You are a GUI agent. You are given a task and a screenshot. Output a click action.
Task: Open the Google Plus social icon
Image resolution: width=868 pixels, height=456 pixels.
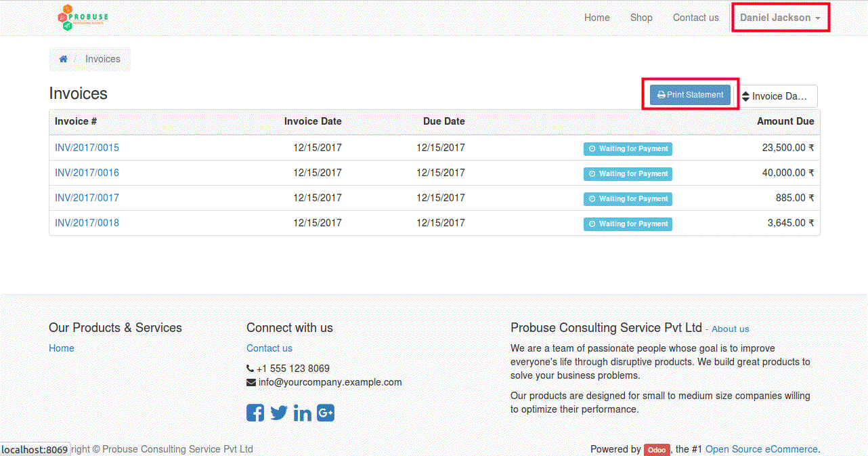326,413
